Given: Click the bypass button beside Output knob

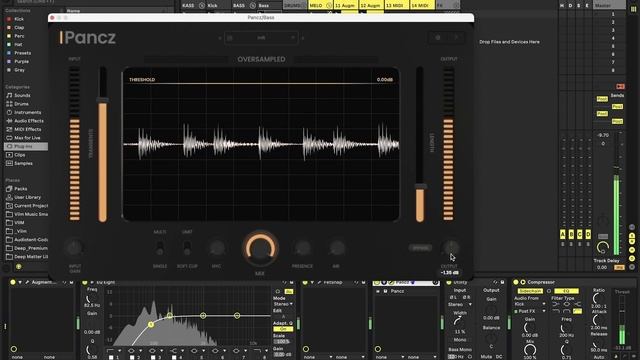Looking at the screenshot, I should (420, 248).
